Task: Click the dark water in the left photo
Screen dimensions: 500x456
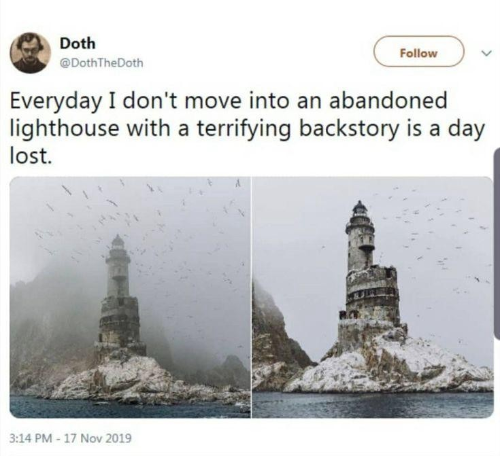Action: pyautogui.click(x=130, y=407)
